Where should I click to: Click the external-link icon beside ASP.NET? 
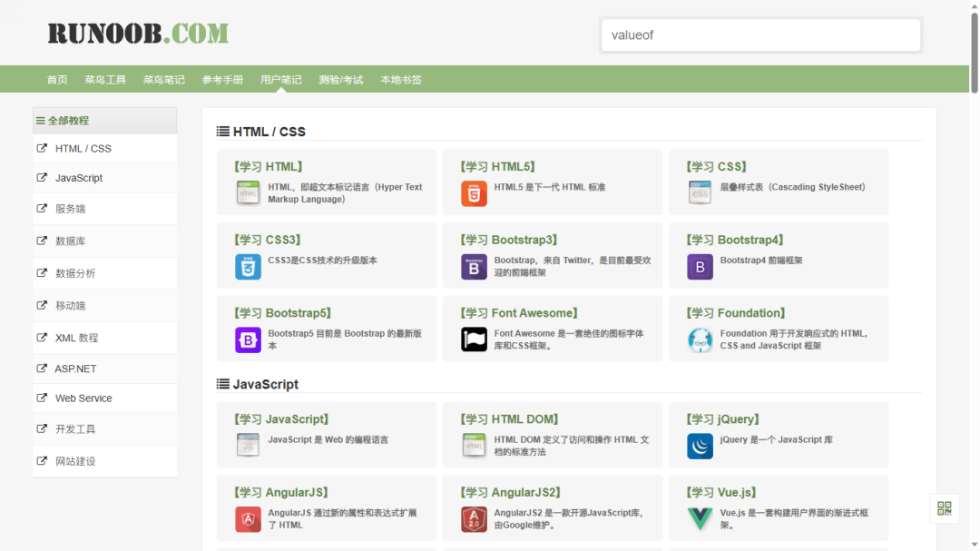click(42, 369)
